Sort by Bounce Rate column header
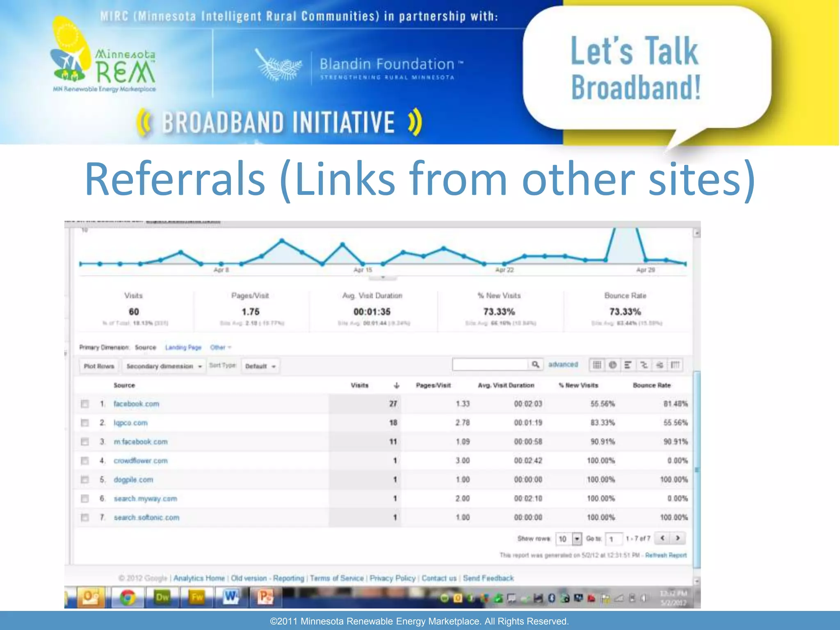 [x=651, y=385]
